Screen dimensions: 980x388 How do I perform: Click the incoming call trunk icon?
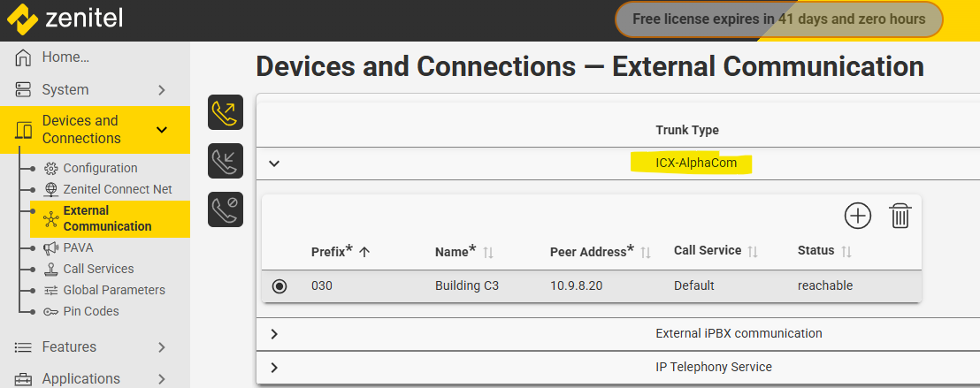[226, 162]
